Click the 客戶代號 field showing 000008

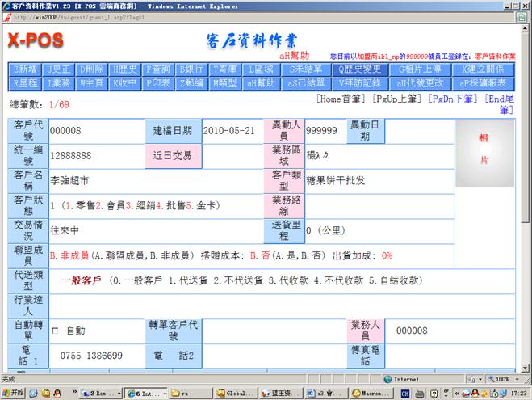coord(94,131)
